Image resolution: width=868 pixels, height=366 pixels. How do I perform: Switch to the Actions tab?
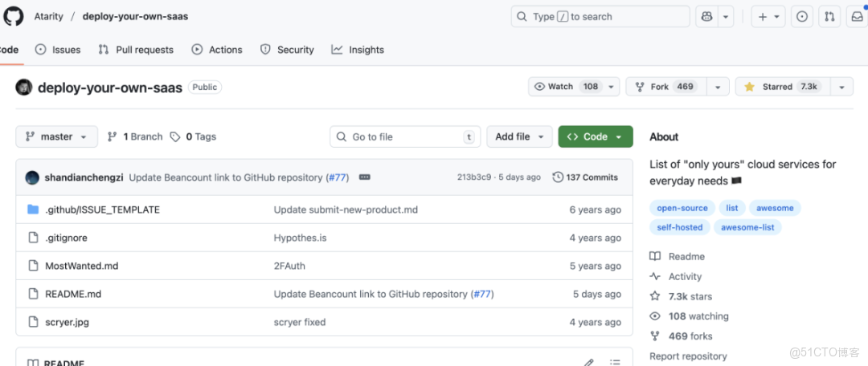pos(217,50)
